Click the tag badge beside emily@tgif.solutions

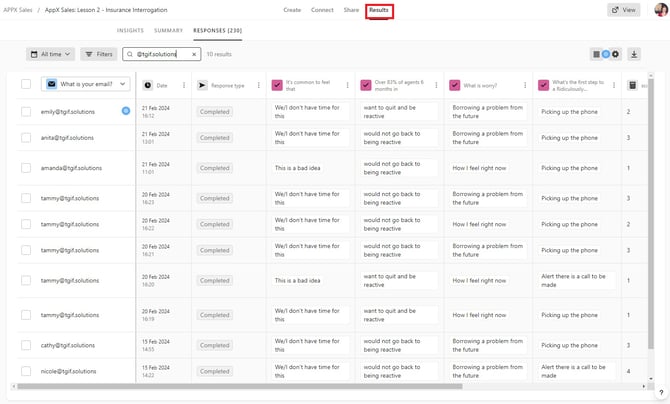pyautogui.click(x=125, y=111)
